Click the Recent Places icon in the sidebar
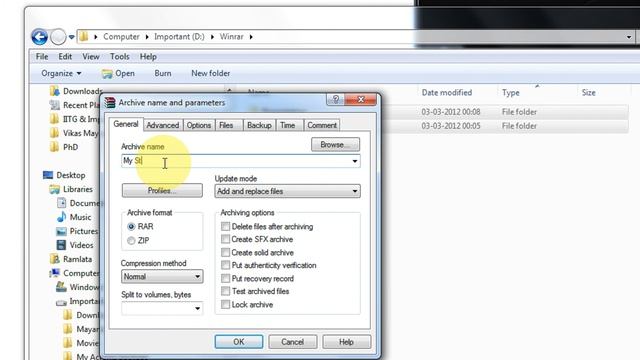640x360 pixels. pyautogui.click(x=55, y=105)
